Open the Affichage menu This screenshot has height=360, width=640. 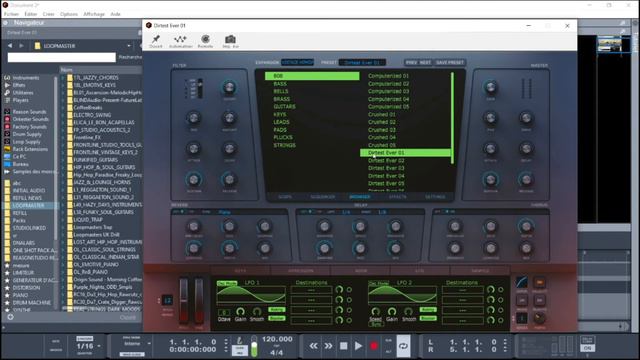coord(94,14)
